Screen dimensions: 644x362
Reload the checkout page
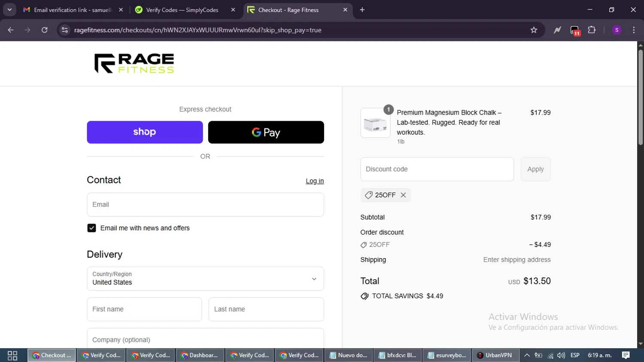45,30
